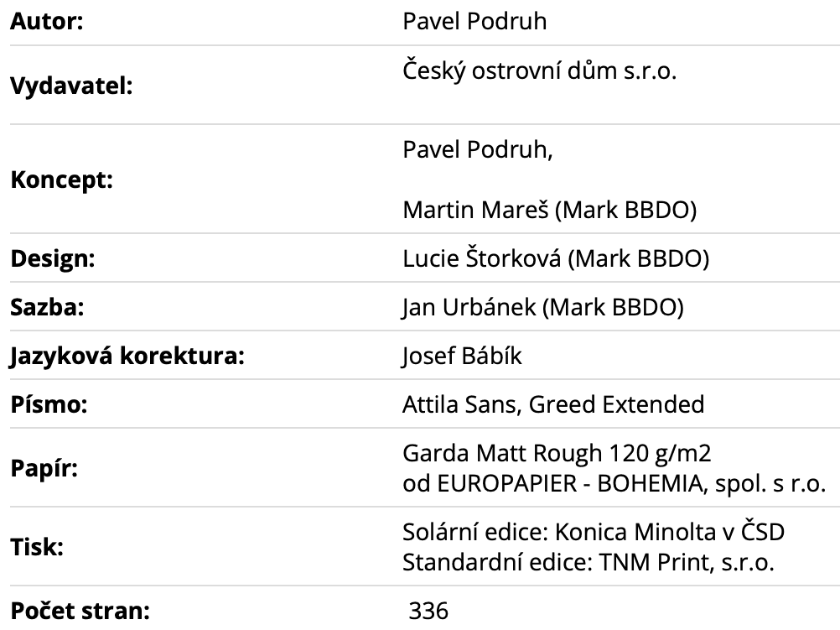Viewport: 840px width, 630px height.
Task: Click the "Vydavatel:" label
Action: [71, 86]
